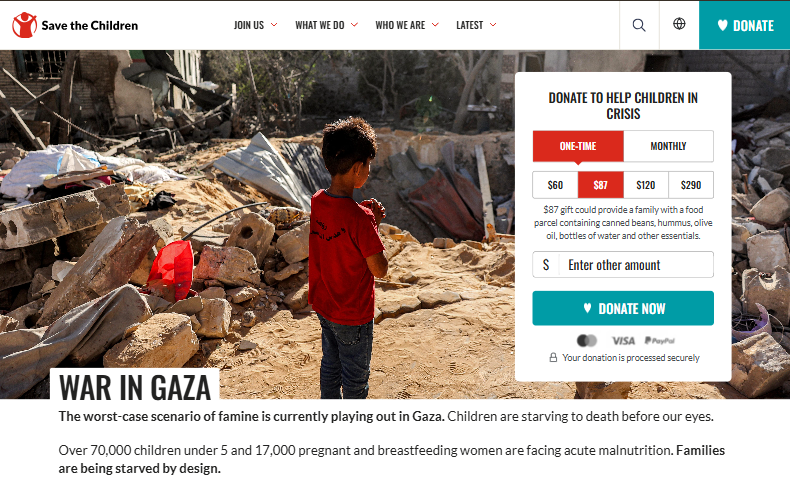Click the heart icon in header Donate
790x495 pixels.
(x=722, y=25)
